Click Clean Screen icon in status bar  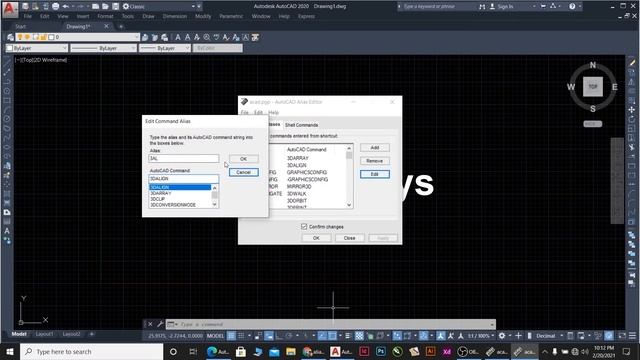pyautogui.click(x=622, y=336)
